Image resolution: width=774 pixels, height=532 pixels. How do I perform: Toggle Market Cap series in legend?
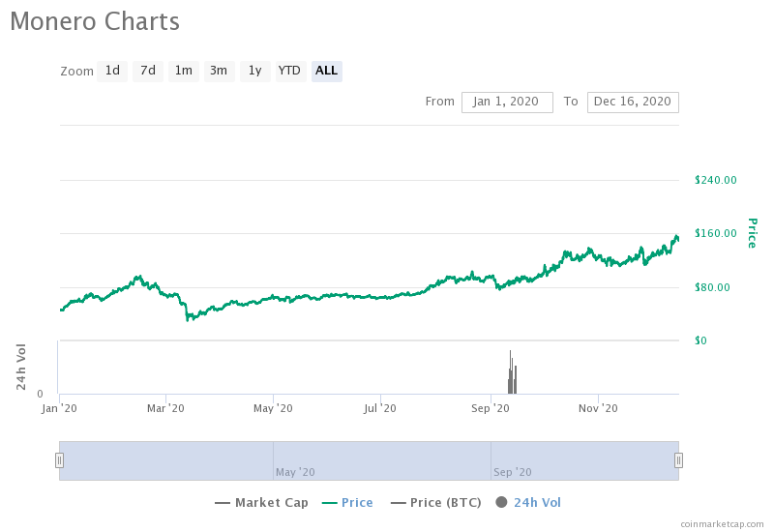[x=261, y=502]
